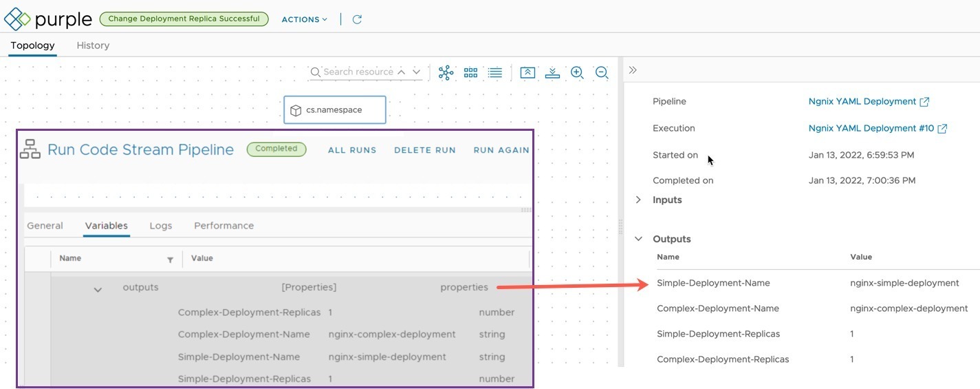This screenshot has width=980, height=389.
Task: Zoom out on the topology canvas
Action: pos(602,72)
